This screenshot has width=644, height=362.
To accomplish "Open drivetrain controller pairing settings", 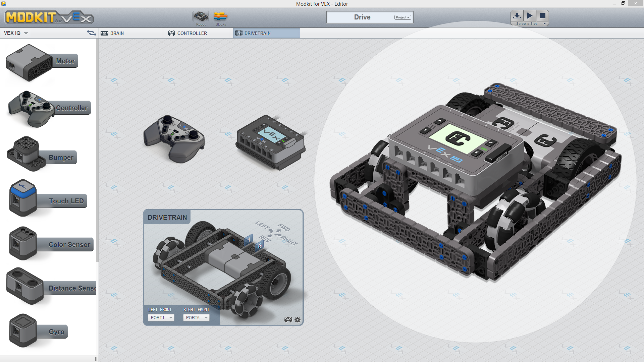I will click(x=288, y=319).
